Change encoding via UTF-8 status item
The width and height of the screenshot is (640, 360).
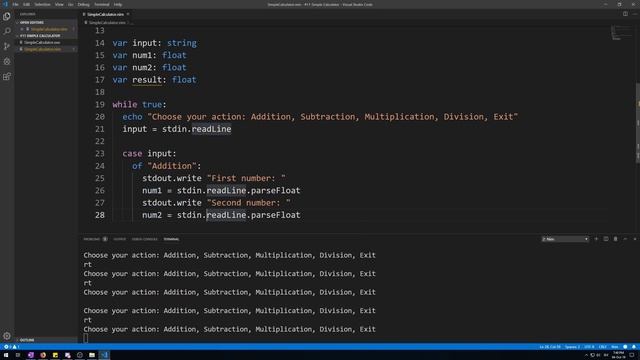pos(589,347)
